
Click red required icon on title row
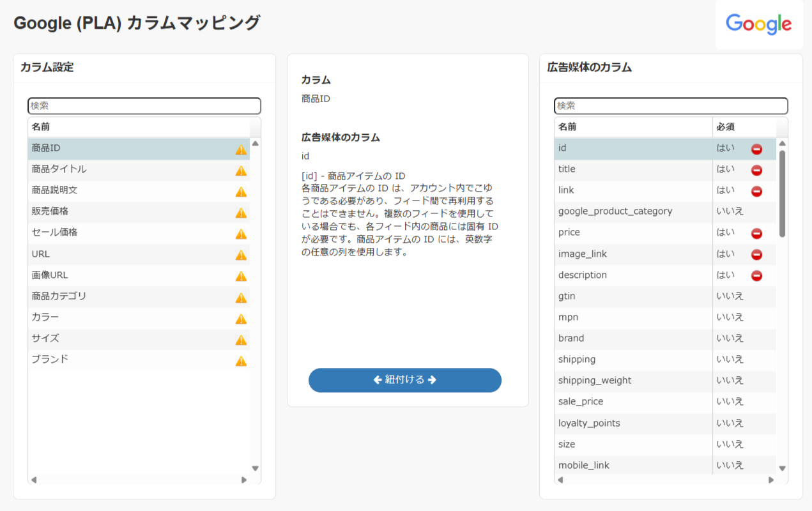click(x=756, y=170)
